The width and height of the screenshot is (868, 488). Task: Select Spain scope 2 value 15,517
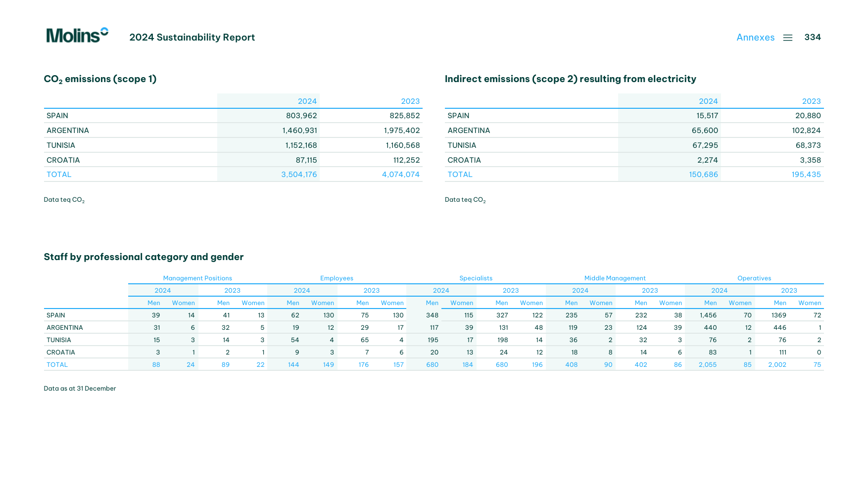pyautogui.click(x=707, y=116)
